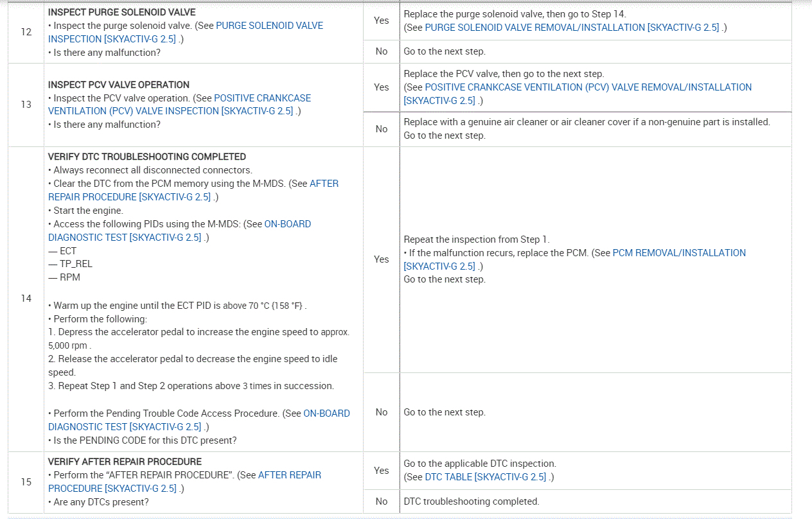Image resolution: width=812 pixels, height=531 pixels.
Task: Open On-Board Diagnostic Test link for Pending Trouble Code
Action: pyautogui.click(x=326, y=413)
